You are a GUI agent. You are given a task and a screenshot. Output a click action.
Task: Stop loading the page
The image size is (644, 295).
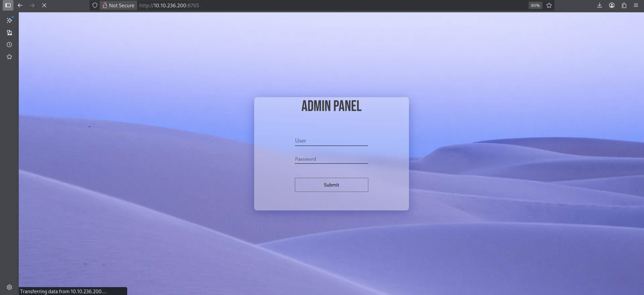44,5
